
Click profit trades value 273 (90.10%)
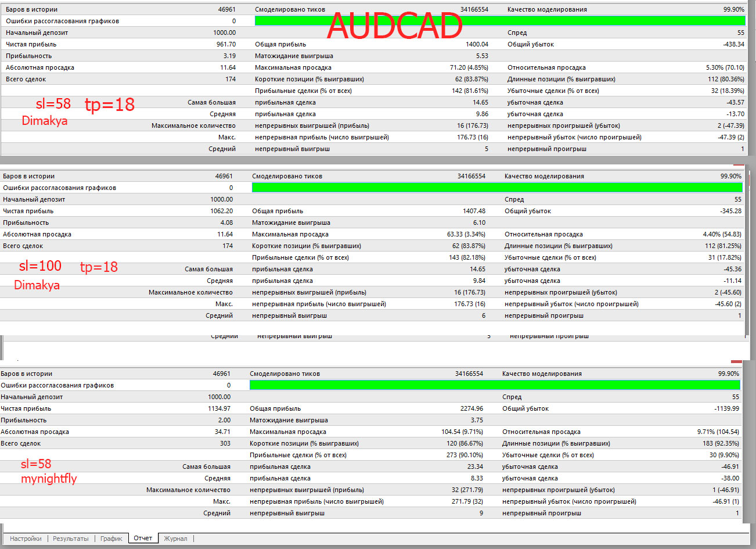(465, 455)
